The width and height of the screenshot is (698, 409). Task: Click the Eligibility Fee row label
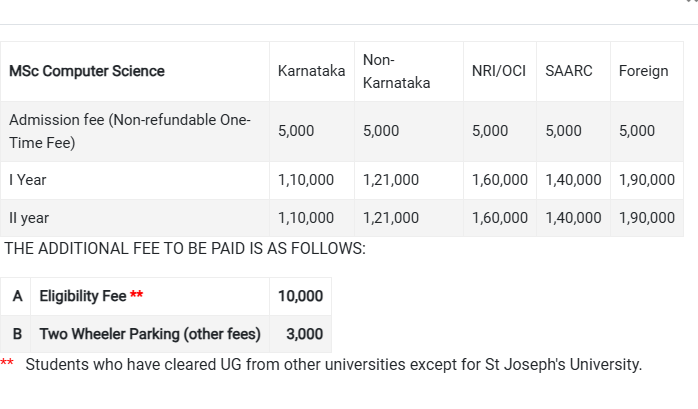point(91,296)
